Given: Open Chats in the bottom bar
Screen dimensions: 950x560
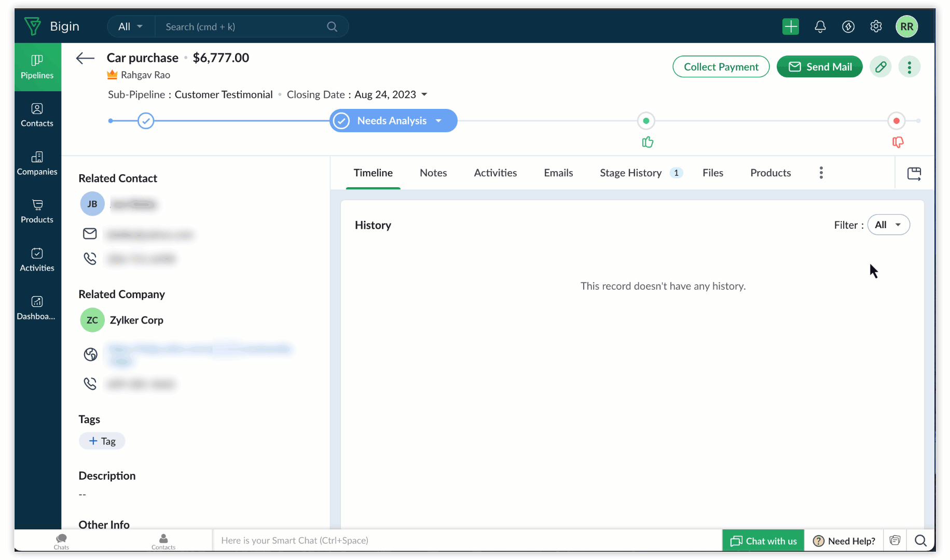Looking at the screenshot, I should click(61, 541).
